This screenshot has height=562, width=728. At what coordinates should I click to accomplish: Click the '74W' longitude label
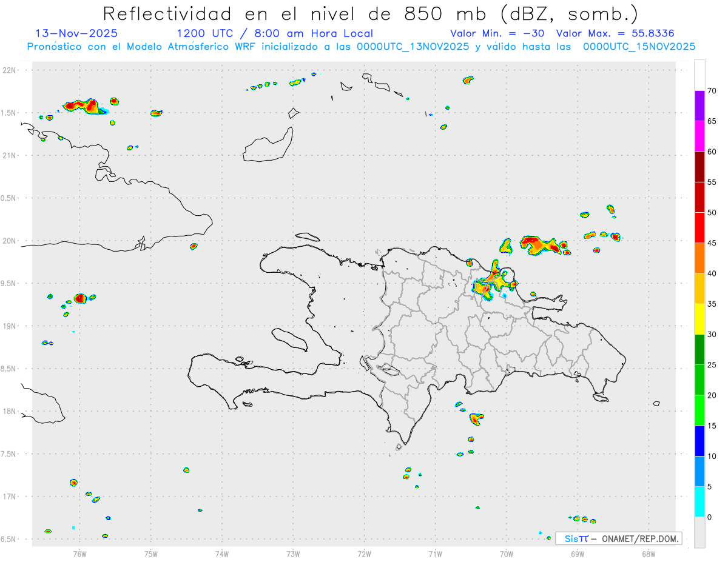(x=222, y=554)
